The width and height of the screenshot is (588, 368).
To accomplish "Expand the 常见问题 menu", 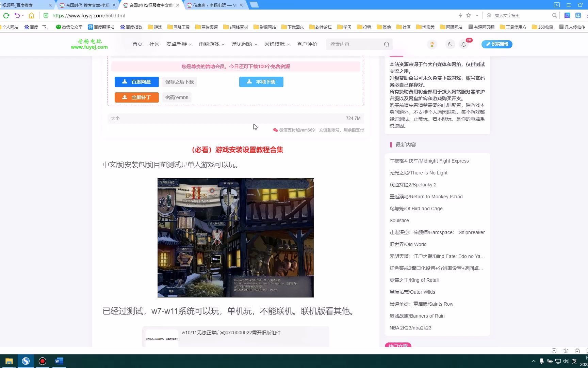I will coord(244,44).
